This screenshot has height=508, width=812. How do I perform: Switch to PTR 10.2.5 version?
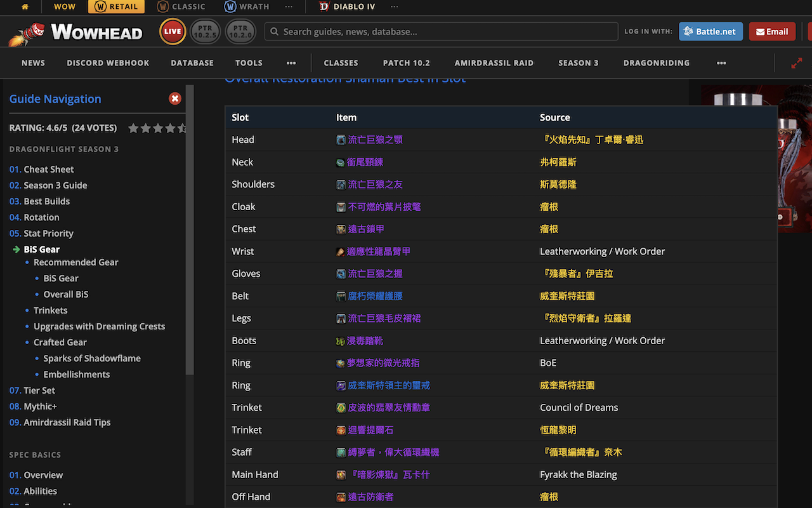(206, 32)
